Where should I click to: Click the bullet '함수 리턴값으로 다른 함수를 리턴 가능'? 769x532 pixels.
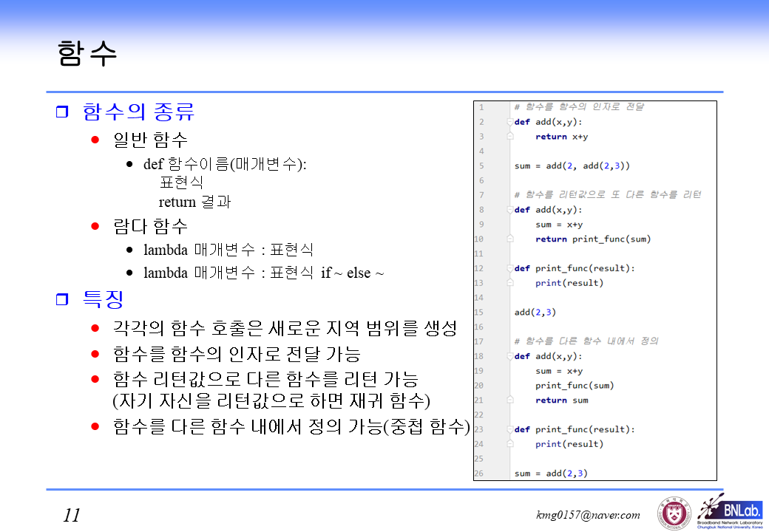click(x=265, y=379)
